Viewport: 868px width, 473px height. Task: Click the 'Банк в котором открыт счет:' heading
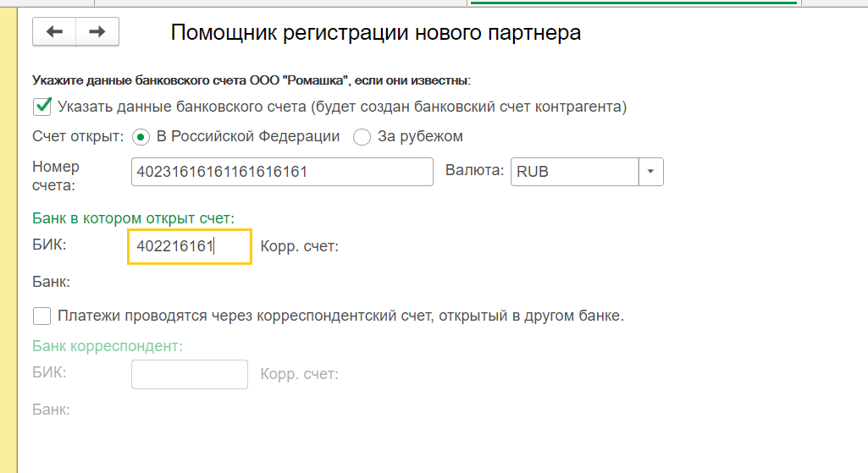pyautogui.click(x=133, y=218)
